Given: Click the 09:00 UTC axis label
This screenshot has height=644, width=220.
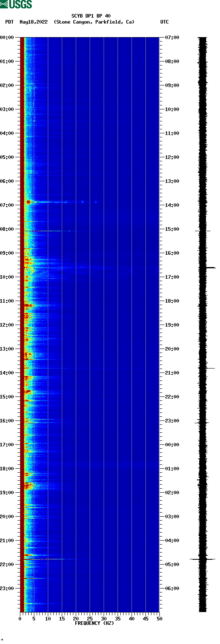Looking at the screenshot, I should tap(172, 85).
